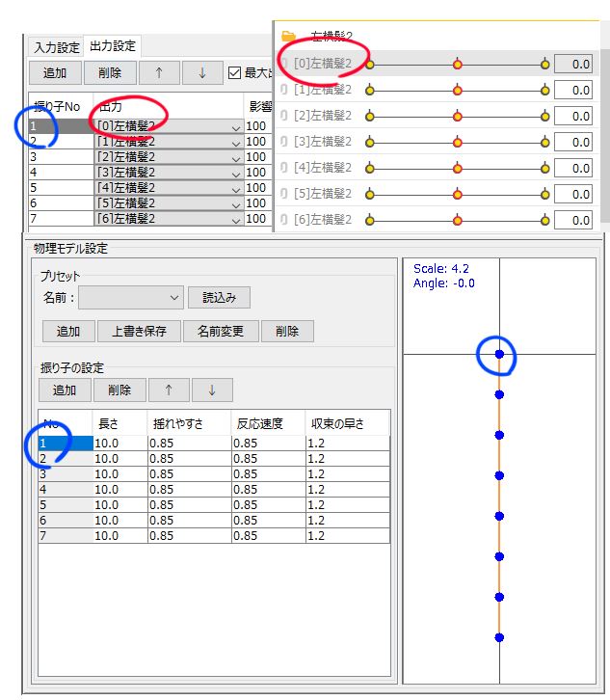Click the clip icon beside [4]左横髪2 parameter

point(284,168)
